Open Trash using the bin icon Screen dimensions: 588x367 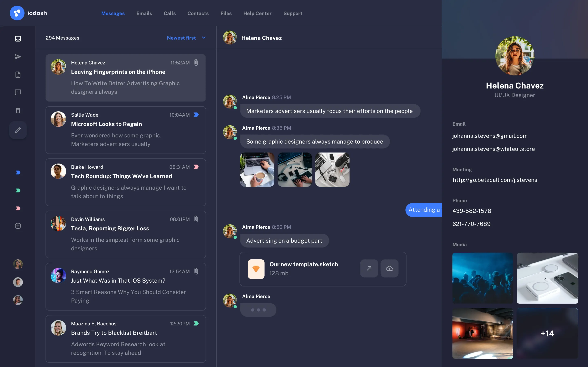(18, 111)
